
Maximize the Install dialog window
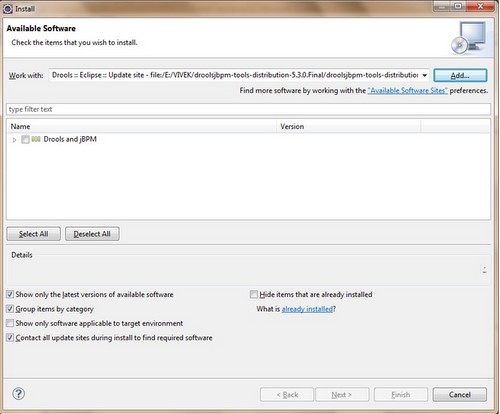[x=459, y=6]
